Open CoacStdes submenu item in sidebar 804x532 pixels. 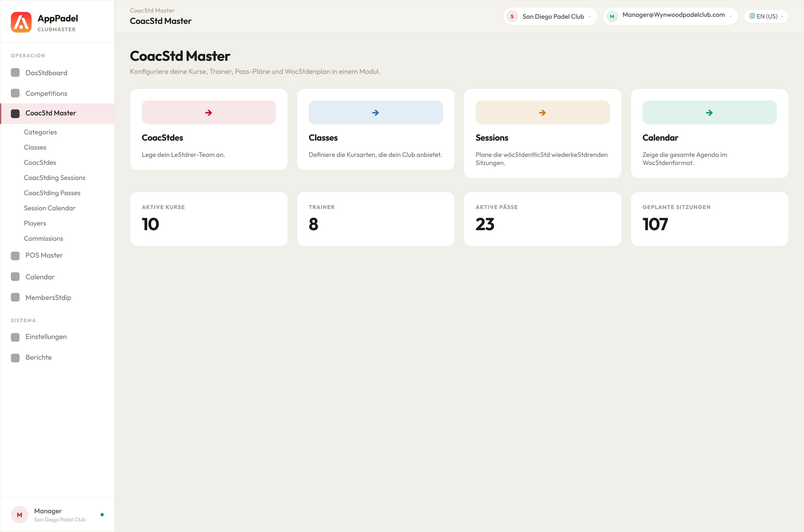point(40,163)
